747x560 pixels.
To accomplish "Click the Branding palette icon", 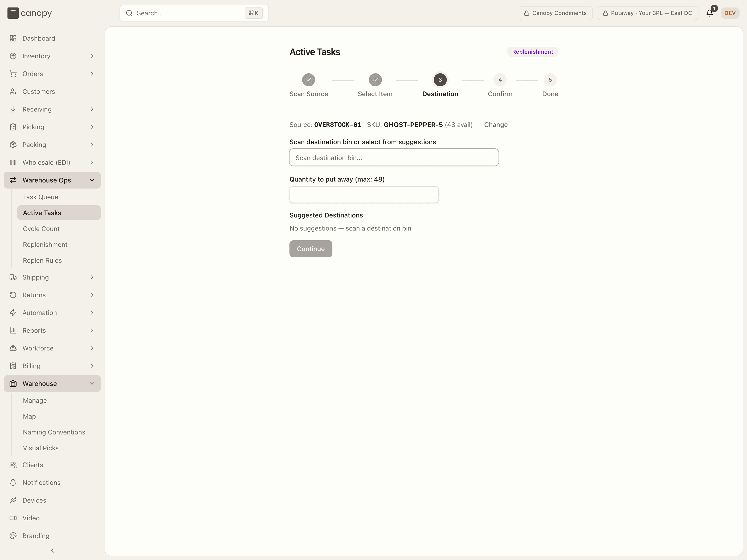I will [x=13, y=536].
